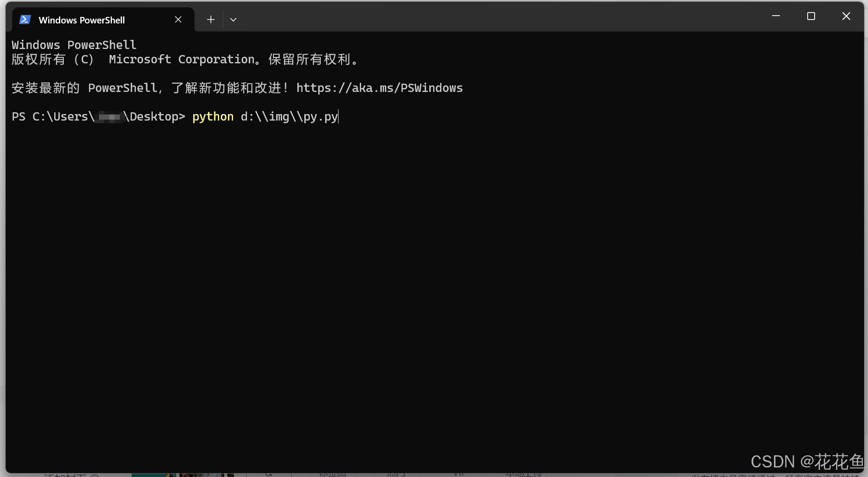
Task: Close the Windows PowerShell tab
Action: click(x=178, y=20)
